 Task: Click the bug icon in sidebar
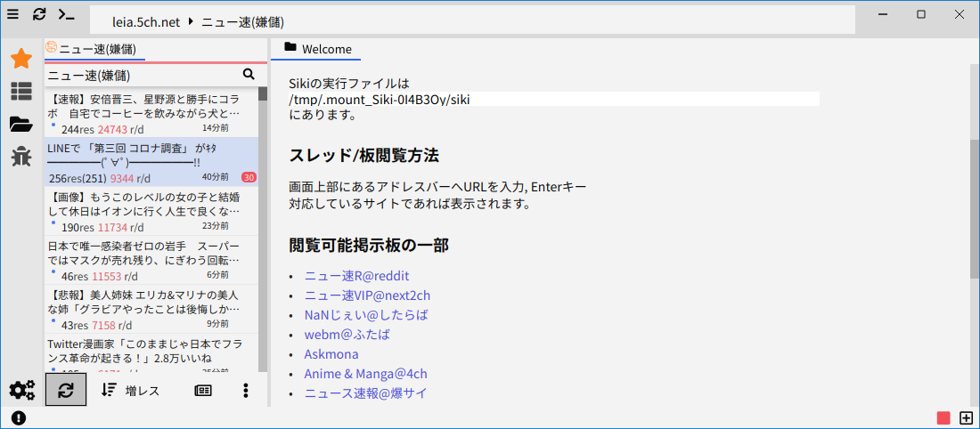pyautogui.click(x=21, y=157)
